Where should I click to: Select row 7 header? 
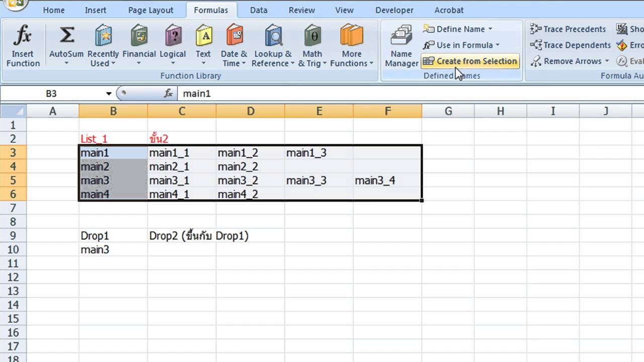pyautogui.click(x=13, y=208)
